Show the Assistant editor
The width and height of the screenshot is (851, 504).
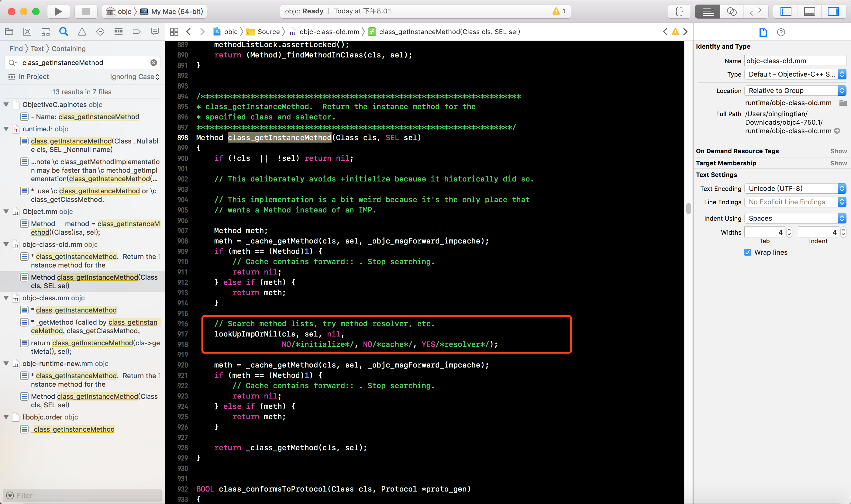tap(732, 11)
